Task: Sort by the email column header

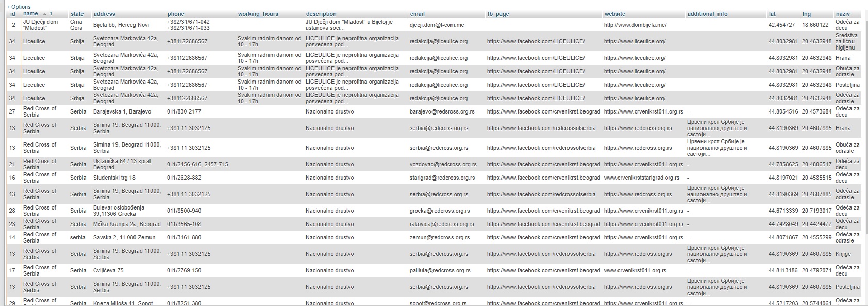Action: coord(418,14)
